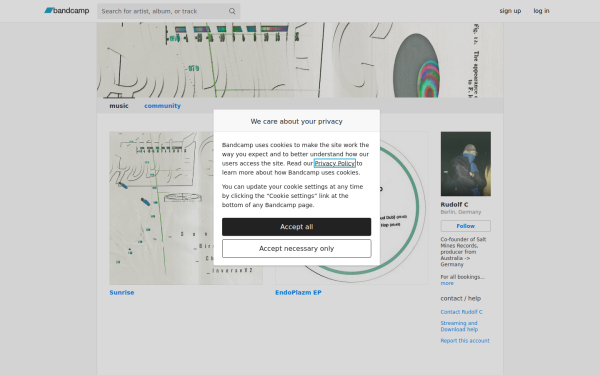Viewport: 600px width, 375px height.
Task: Click Report this account
Action: [465, 341]
